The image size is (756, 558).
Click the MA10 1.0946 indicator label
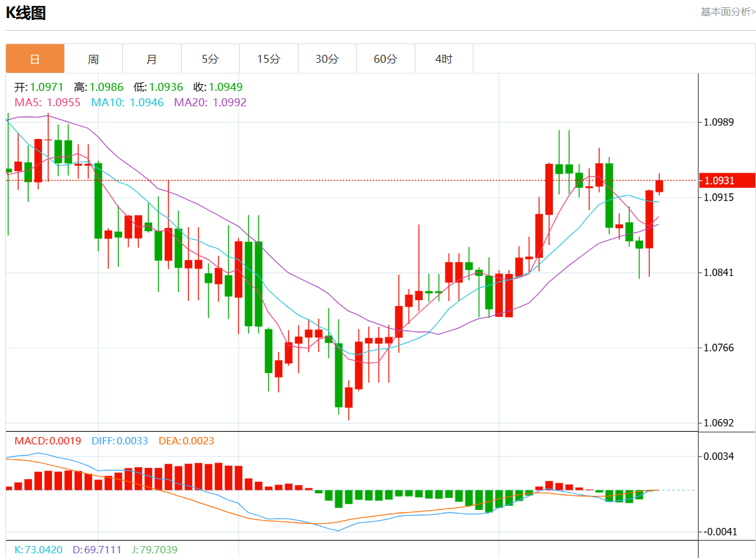click(x=127, y=102)
